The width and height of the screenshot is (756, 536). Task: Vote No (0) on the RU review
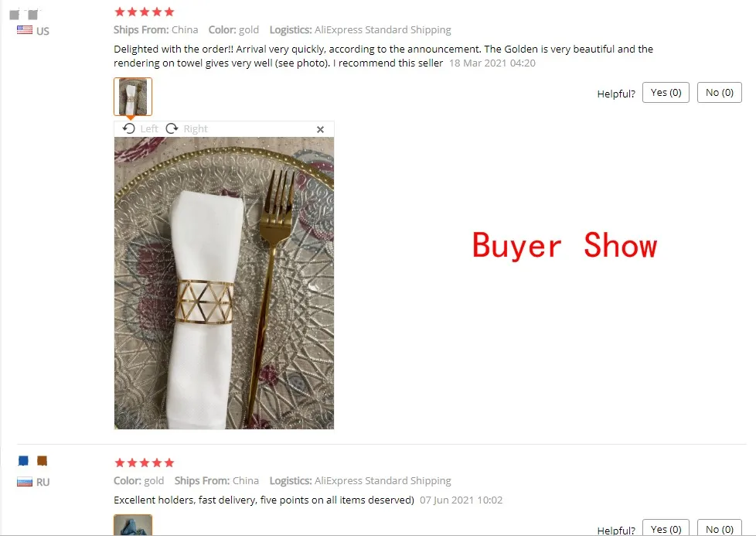(720, 527)
